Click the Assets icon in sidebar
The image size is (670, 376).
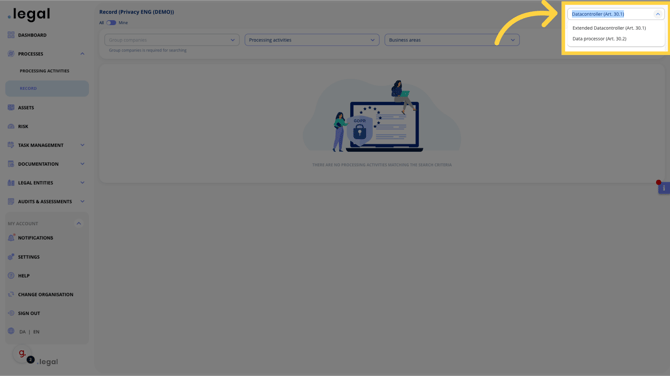11,108
